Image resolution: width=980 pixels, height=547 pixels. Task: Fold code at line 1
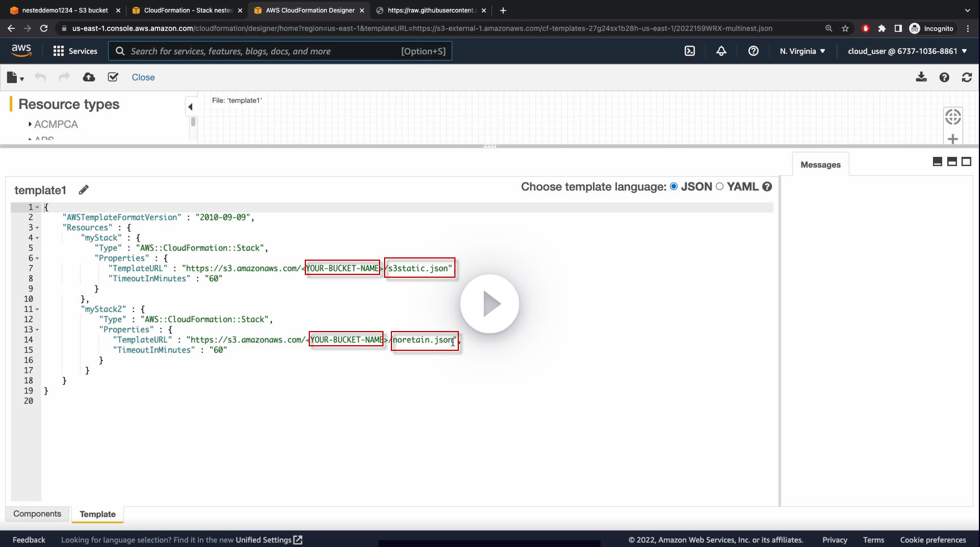coord(37,207)
